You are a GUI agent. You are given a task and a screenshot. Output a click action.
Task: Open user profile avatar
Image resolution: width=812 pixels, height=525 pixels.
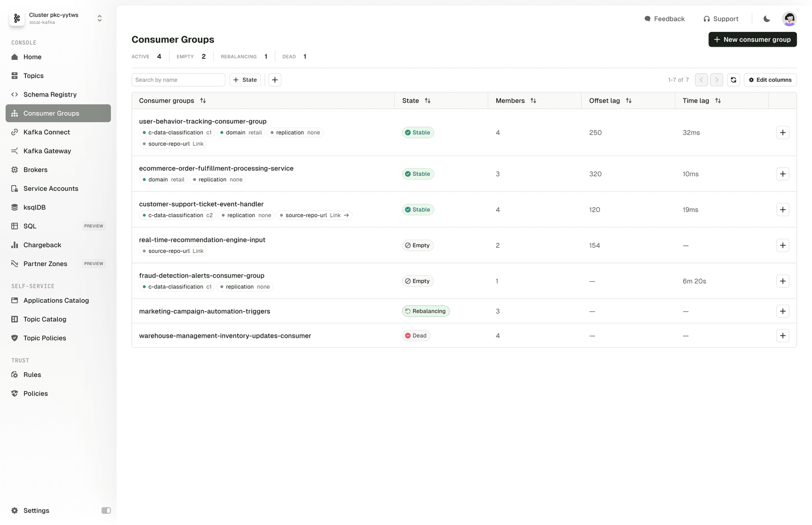[789, 19]
